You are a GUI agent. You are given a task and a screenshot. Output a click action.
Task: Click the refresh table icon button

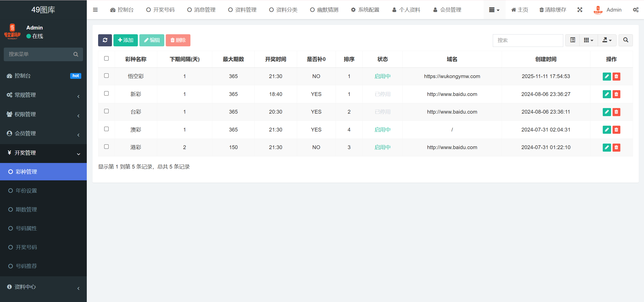[x=105, y=40]
